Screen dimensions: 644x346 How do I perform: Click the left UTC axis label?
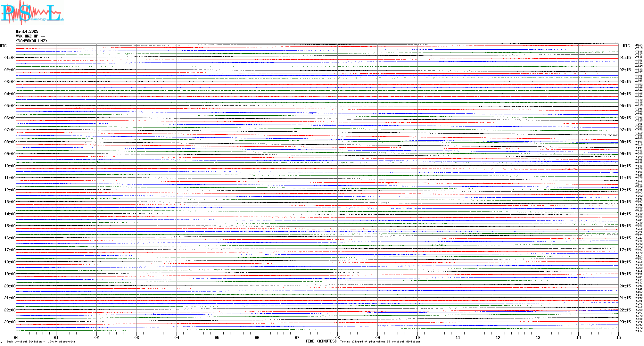[3, 46]
